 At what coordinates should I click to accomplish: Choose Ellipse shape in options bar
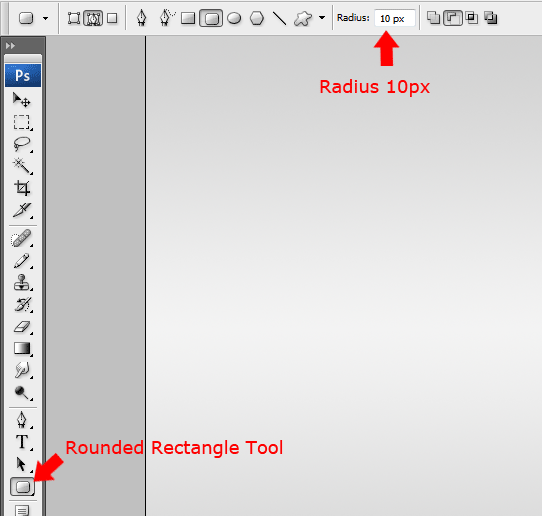(x=234, y=18)
